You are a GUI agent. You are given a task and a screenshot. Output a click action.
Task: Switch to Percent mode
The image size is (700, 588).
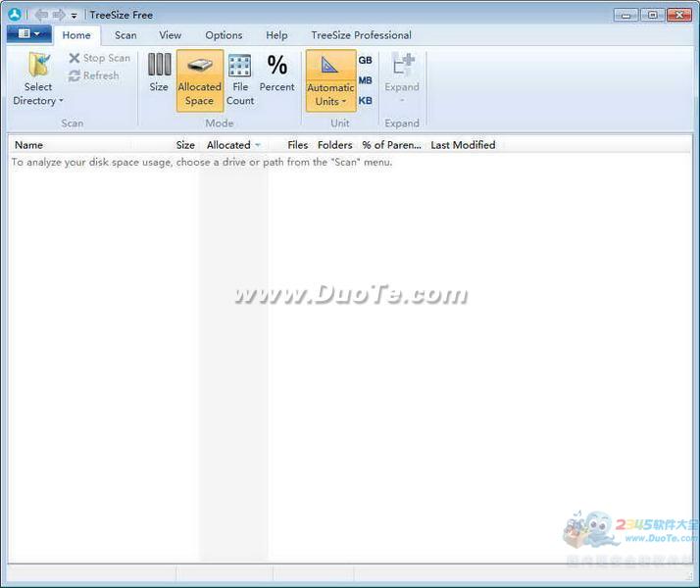276,73
